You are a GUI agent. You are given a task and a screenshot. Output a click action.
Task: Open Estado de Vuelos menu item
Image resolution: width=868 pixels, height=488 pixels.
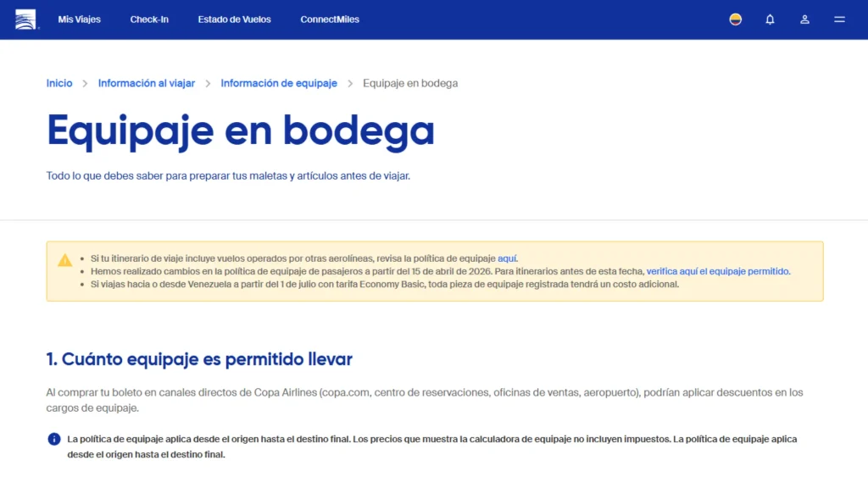point(235,19)
